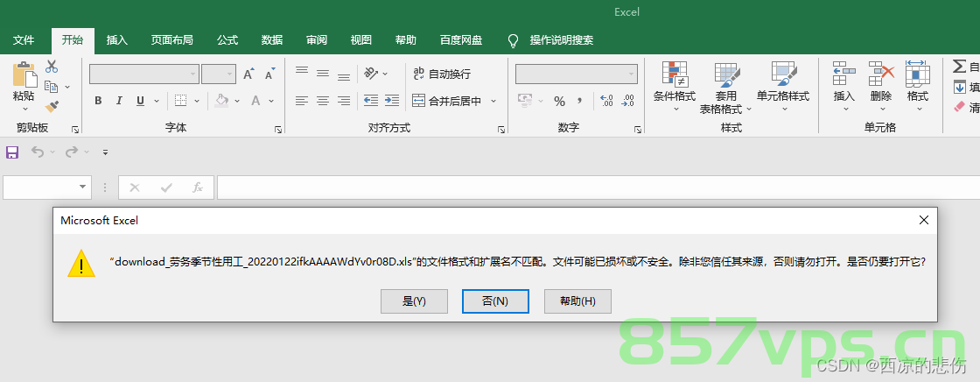This screenshot has width=980, height=382.
Task: Click Save icon in quick access toolbar
Action: (12, 152)
